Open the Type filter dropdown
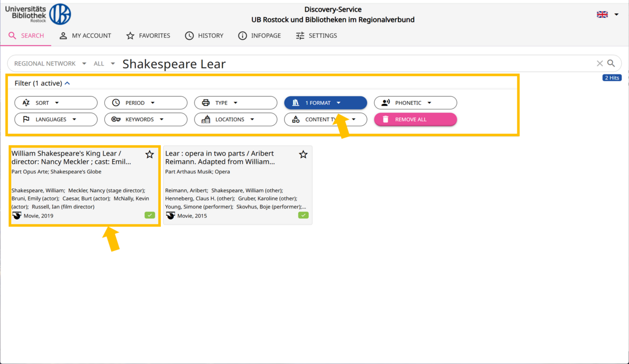Viewport: 629px width, 364px height. [x=236, y=103]
